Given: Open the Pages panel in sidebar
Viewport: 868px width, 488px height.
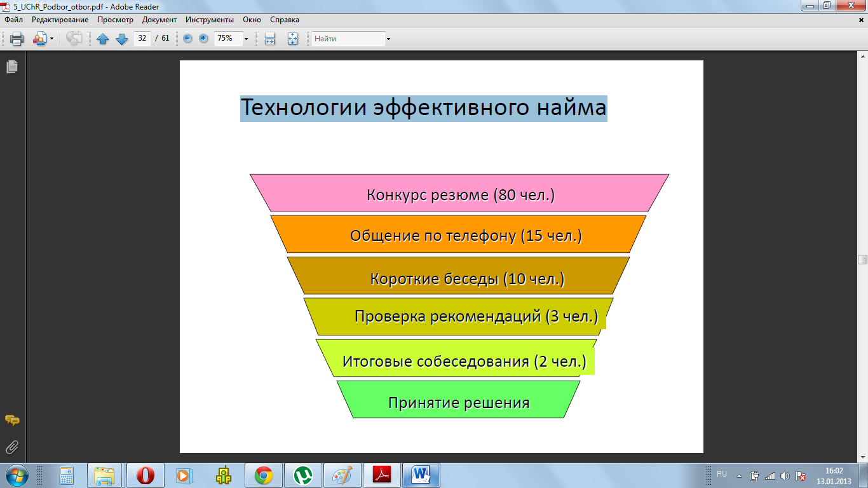Looking at the screenshot, I should pyautogui.click(x=12, y=67).
